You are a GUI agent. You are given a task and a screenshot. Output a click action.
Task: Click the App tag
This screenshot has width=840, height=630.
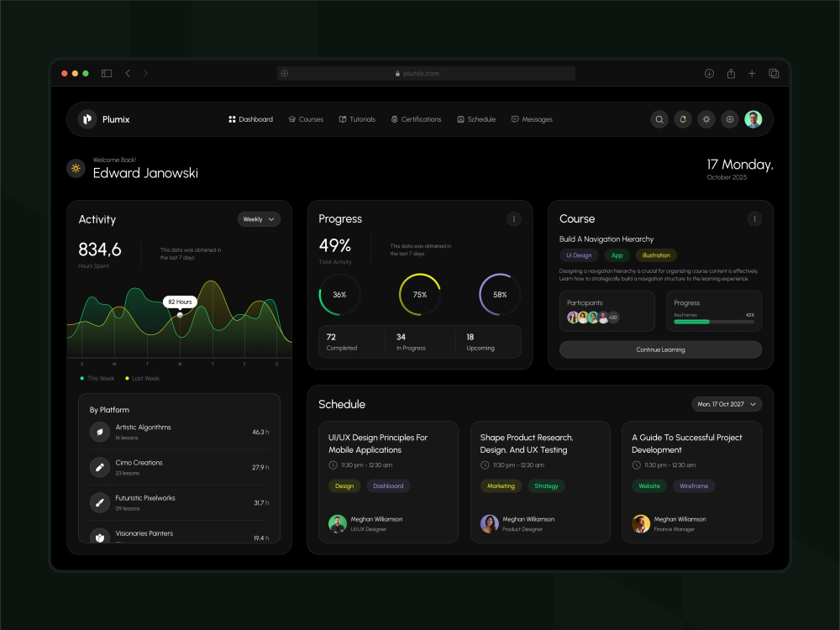coord(617,255)
